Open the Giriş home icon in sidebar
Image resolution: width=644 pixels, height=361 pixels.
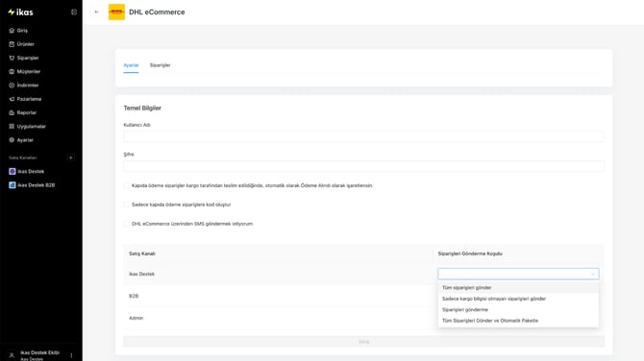[x=12, y=31]
